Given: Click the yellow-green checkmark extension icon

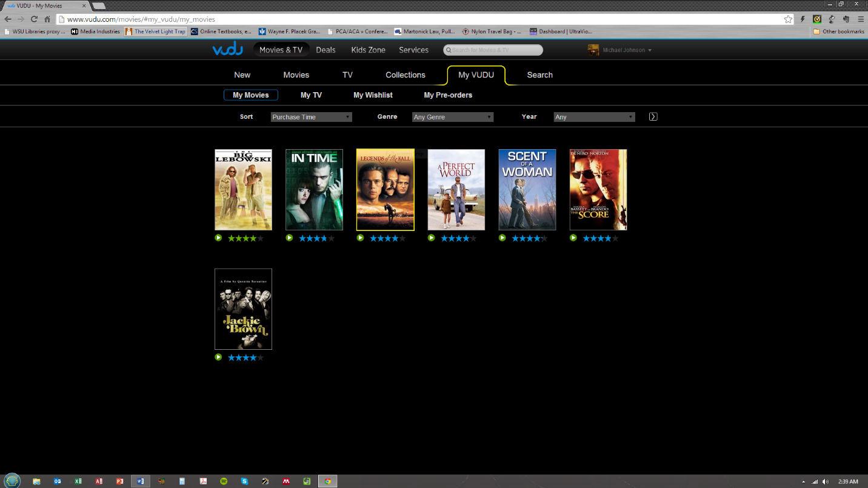Looking at the screenshot, I should point(817,19).
